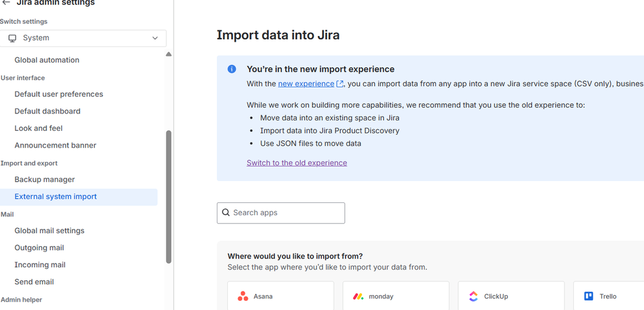Viewport: 644px width, 310px height.
Task: Click the monitor icon beside System
Action: tap(12, 38)
